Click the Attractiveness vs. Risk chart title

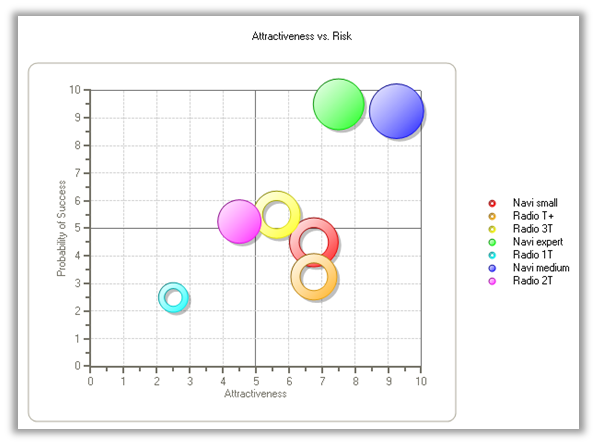click(302, 36)
